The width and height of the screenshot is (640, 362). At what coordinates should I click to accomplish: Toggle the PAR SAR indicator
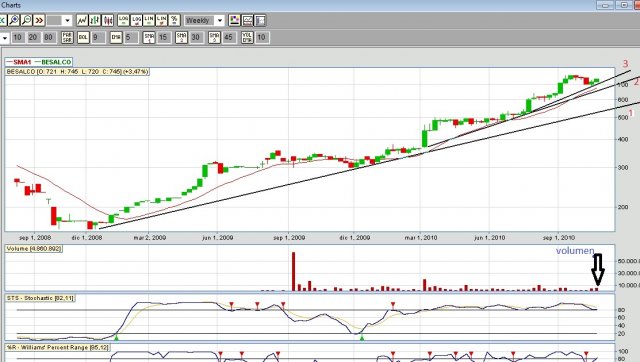pyautogui.click(x=67, y=38)
